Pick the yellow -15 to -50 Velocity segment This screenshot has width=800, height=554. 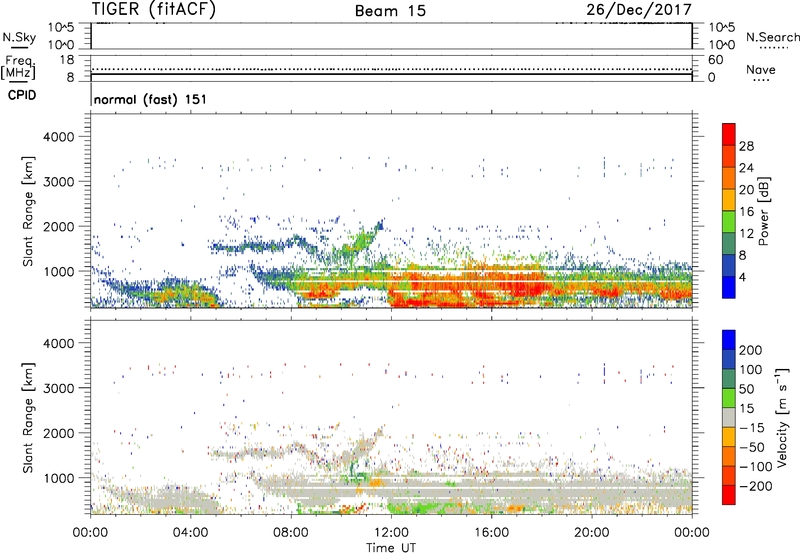[729, 437]
